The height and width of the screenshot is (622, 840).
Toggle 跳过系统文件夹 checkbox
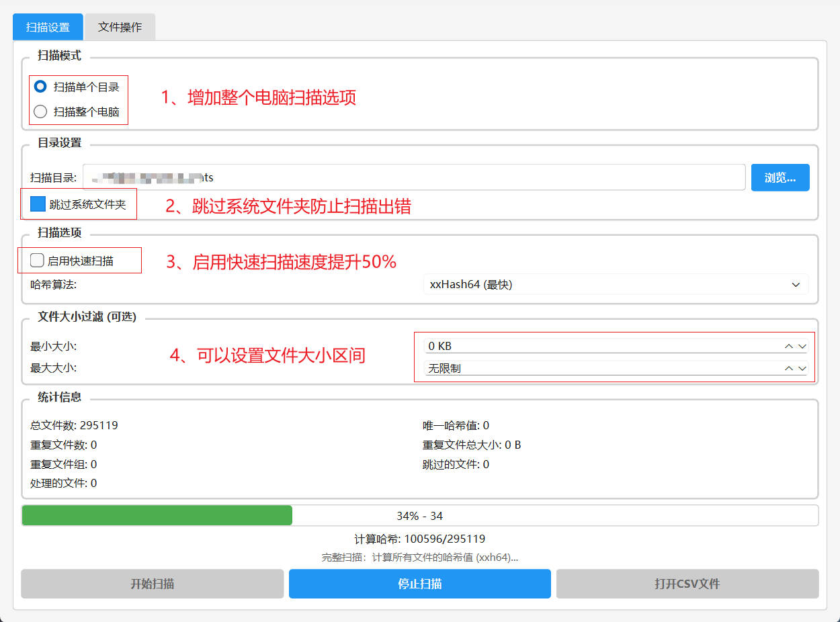(38, 204)
